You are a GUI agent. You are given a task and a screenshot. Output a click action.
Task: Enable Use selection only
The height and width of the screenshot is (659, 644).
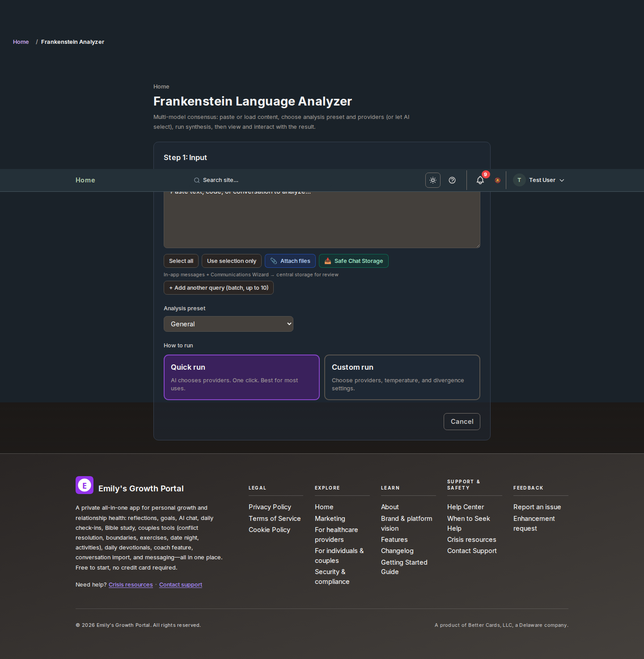(x=231, y=261)
